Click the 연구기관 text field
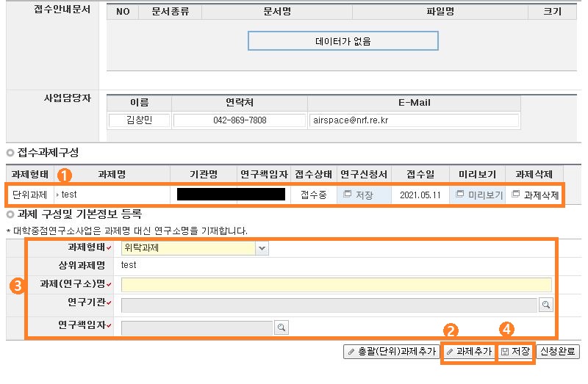 [x=329, y=305]
